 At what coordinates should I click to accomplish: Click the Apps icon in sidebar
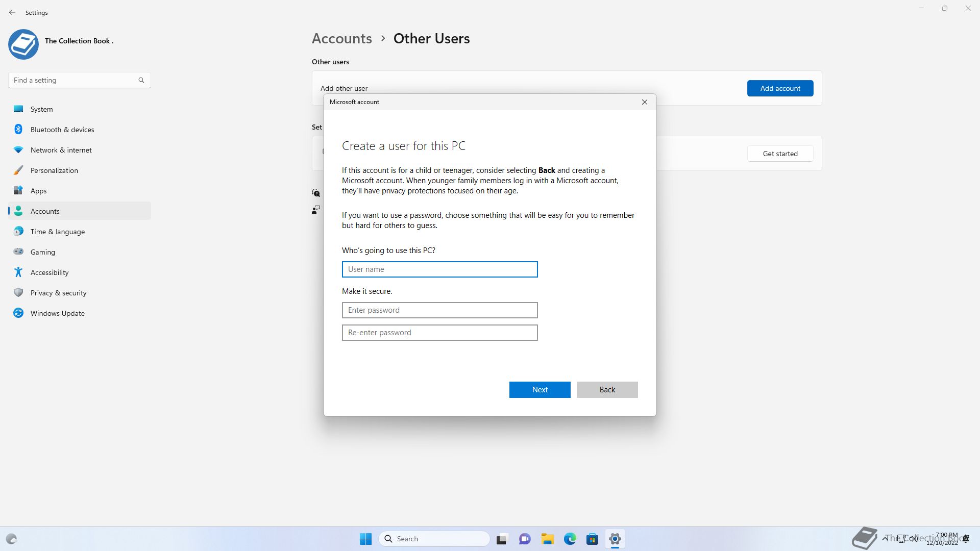pos(18,190)
